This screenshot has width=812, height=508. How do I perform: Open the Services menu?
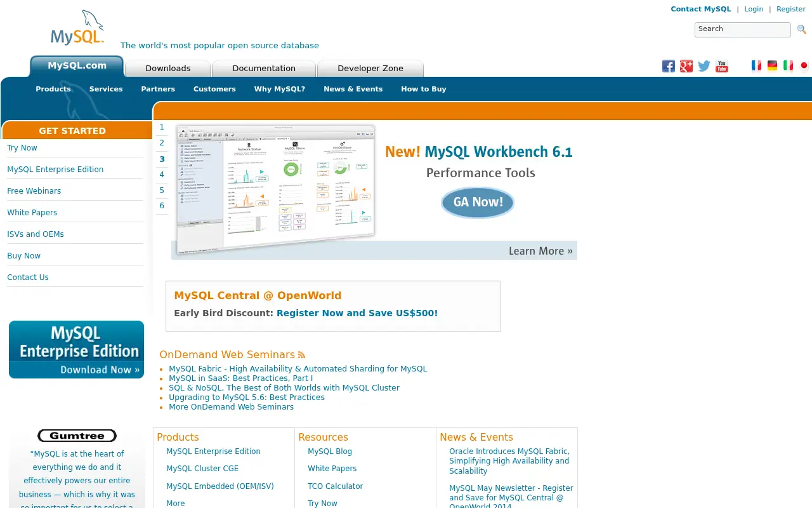(106, 89)
